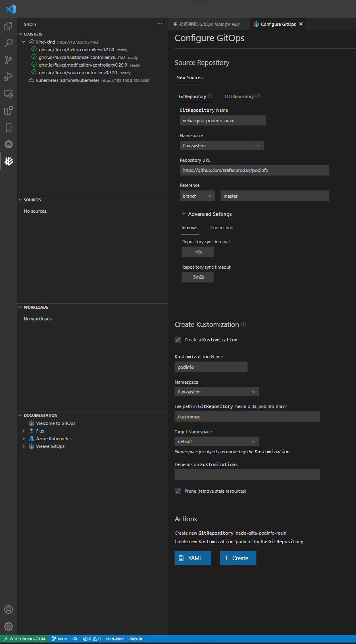Select kustomize-controller:v0.31.0 tree item
Screen dimensions: 356x644
tap(82, 57)
